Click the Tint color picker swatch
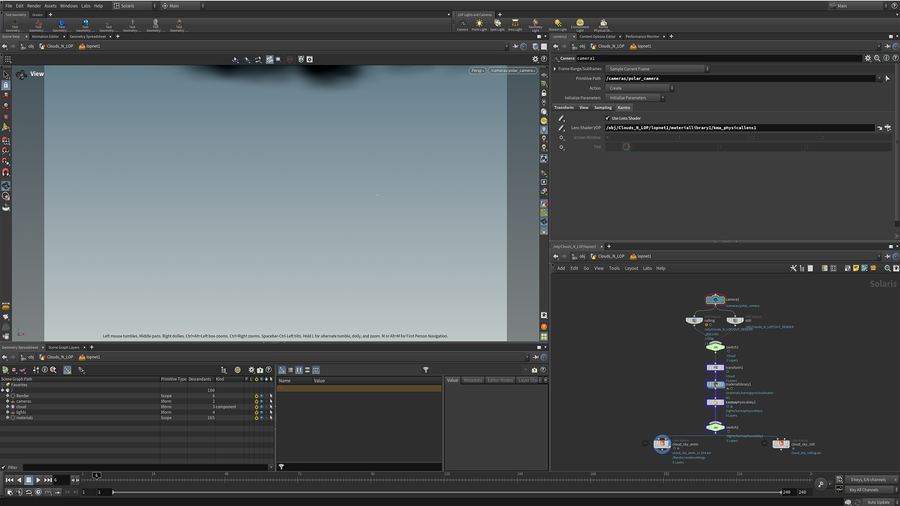Viewport: 900px width, 506px height. pos(626,147)
